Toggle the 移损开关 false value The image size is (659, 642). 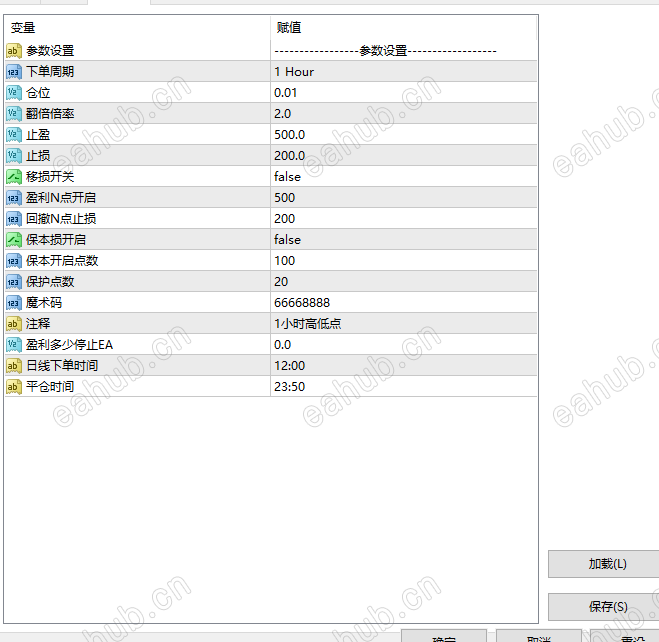tap(403, 176)
